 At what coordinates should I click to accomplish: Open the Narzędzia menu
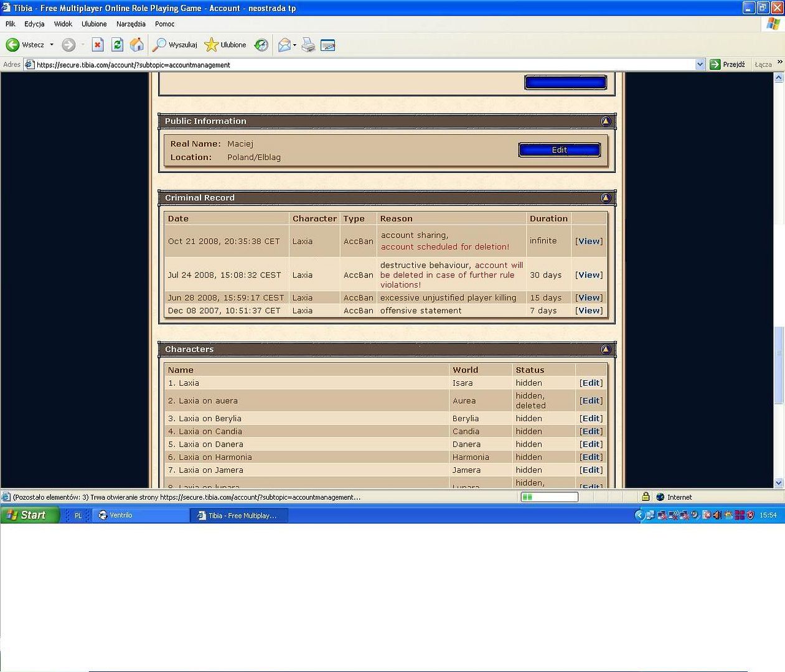(x=131, y=24)
